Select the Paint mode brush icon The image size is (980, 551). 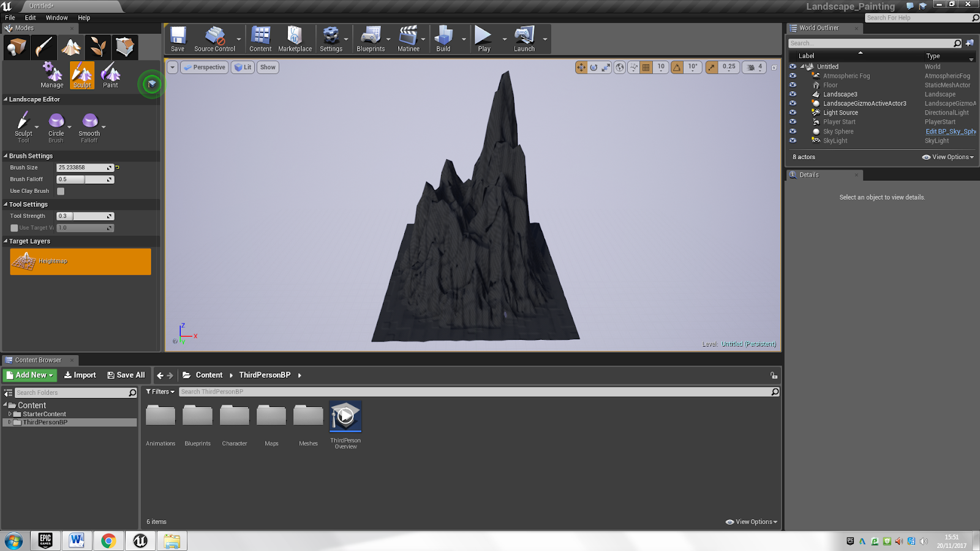click(x=43, y=47)
